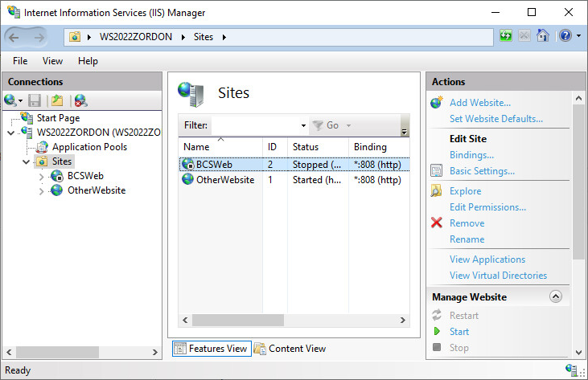This screenshot has width=588, height=380.
Task: Expand the OtherWebsite tree node
Action: tap(42, 190)
